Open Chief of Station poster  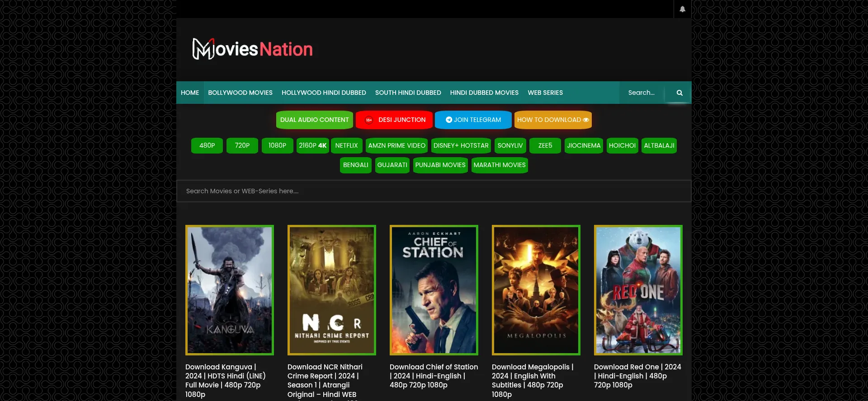point(434,290)
